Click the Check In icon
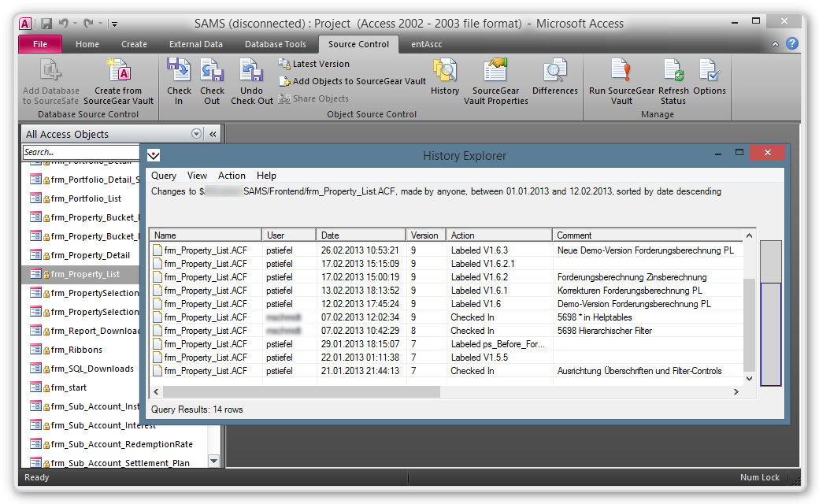Image resolution: width=819 pixels, height=504 pixels. click(179, 70)
